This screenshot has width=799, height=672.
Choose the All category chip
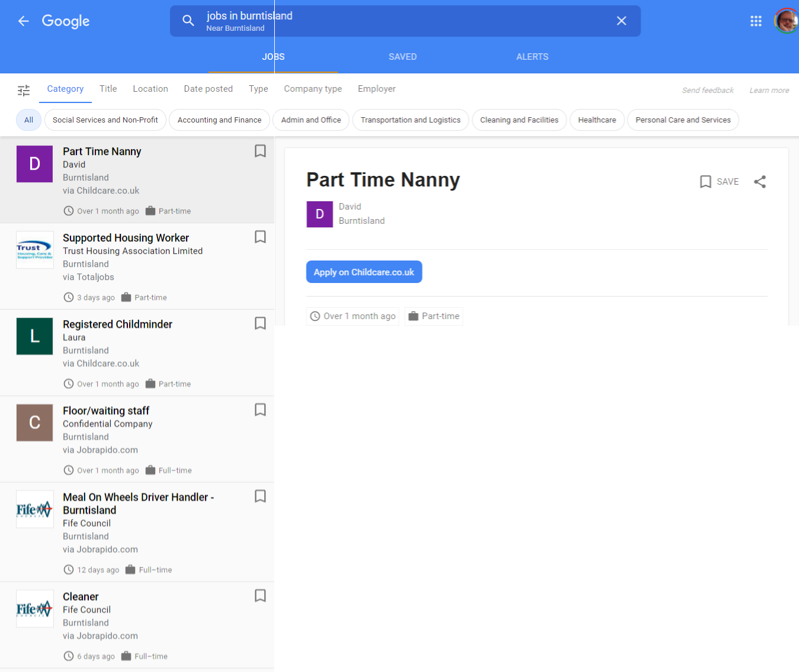click(28, 120)
